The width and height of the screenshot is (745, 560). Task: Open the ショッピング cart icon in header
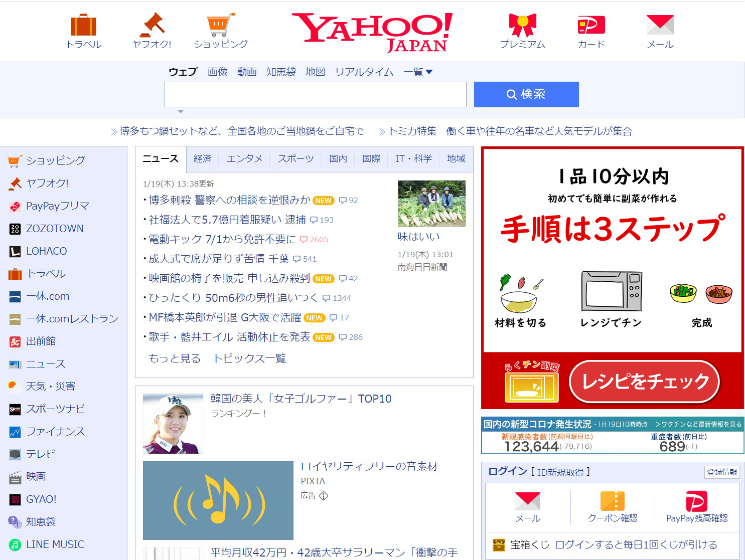[221, 25]
